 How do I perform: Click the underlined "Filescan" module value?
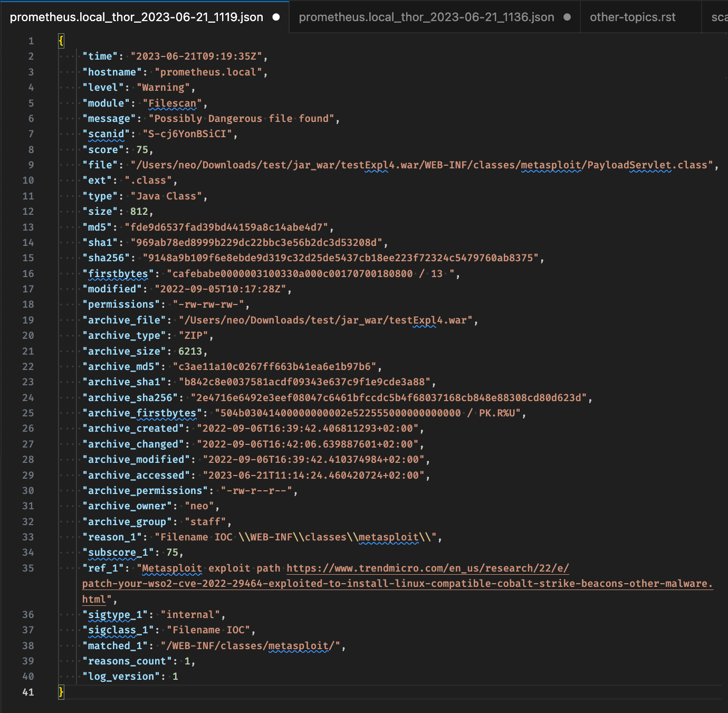(172, 103)
